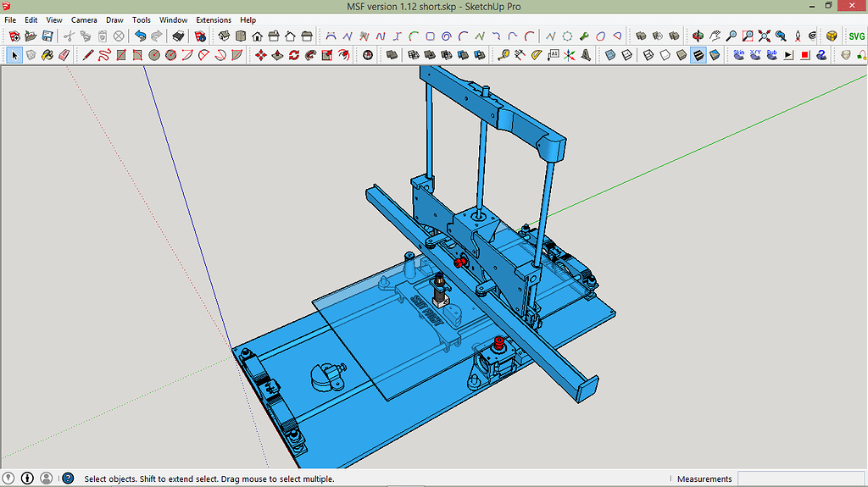Select the Orbit camera tool
This screenshot has width=868, height=487.
tap(698, 36)
